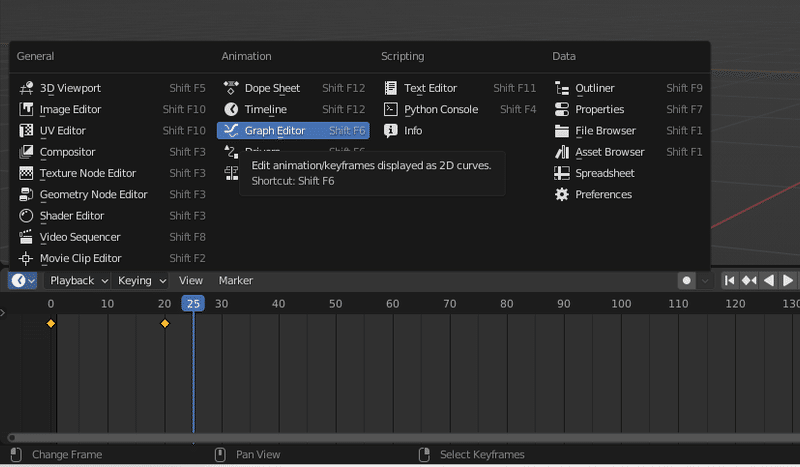800x467 pixels.
Task: Select the keyframe at frame 0
Action: point(51,323)
